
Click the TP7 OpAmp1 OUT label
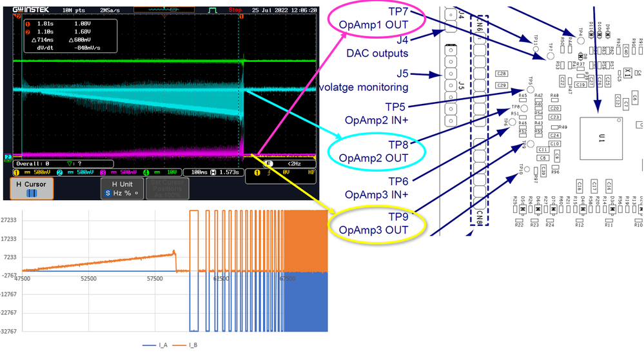[x=373, y=19]
